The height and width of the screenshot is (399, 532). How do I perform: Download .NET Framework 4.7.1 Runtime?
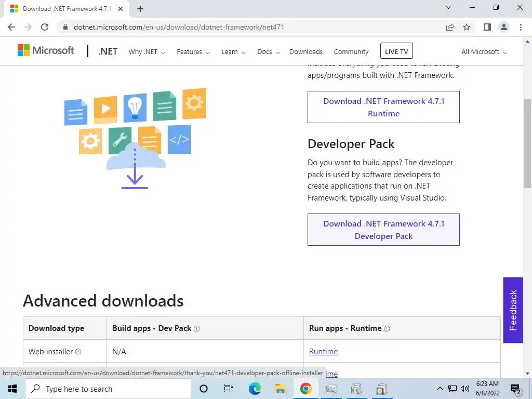(383, 107)
